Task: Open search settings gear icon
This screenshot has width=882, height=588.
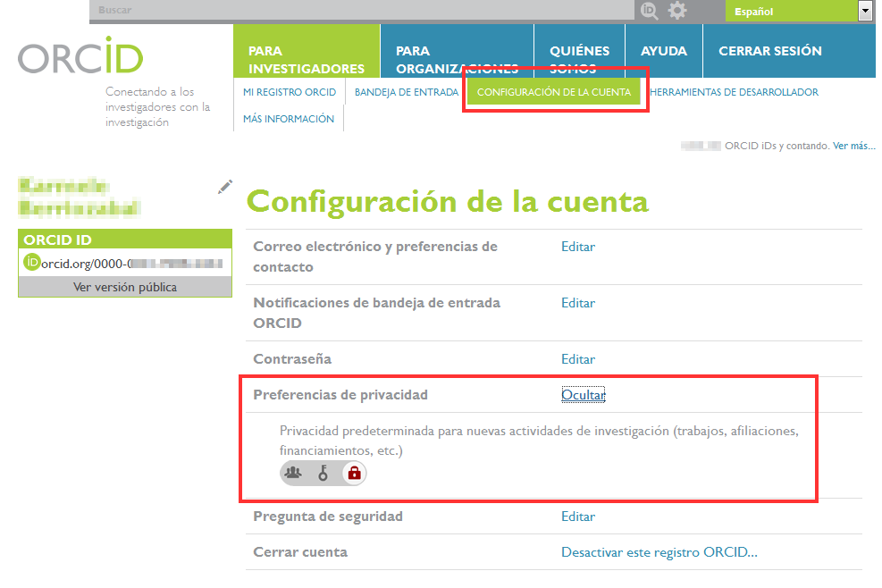Action: 677,10
